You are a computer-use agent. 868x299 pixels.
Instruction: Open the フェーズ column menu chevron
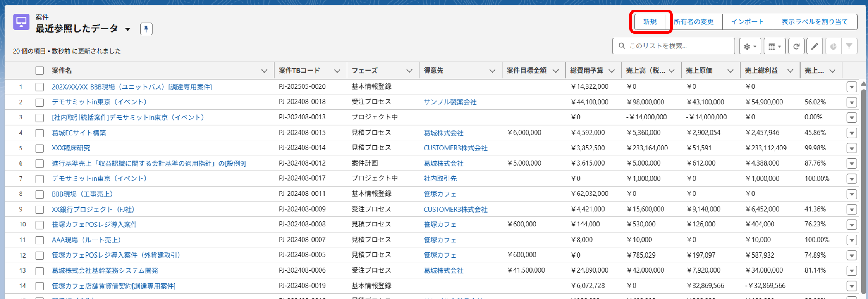point(409,71)
